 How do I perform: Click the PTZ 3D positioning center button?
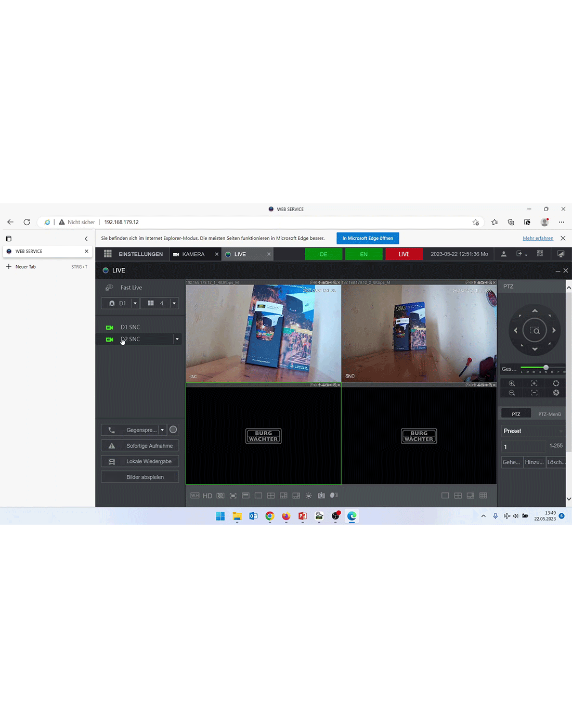535,331
